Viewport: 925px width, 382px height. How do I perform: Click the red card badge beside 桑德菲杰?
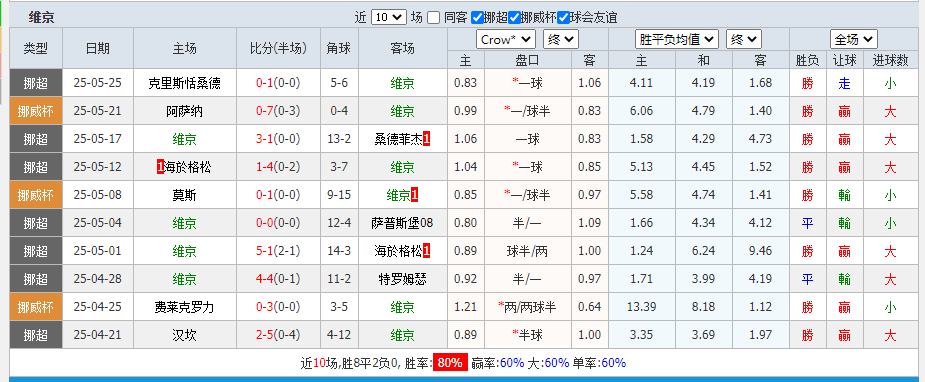427,139
